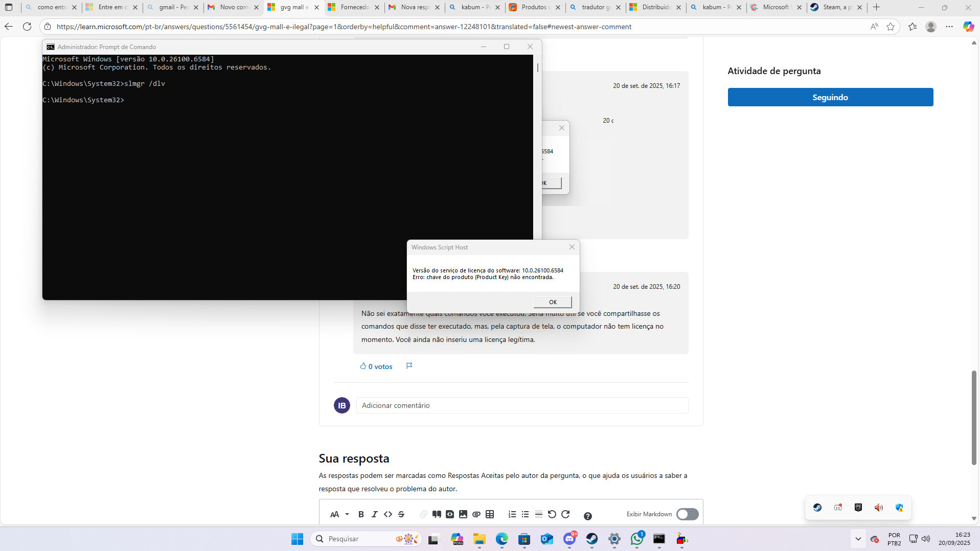Open the Edge favorites list
The width and height of the screenshot is (980, 551).
tap(913, 27)
